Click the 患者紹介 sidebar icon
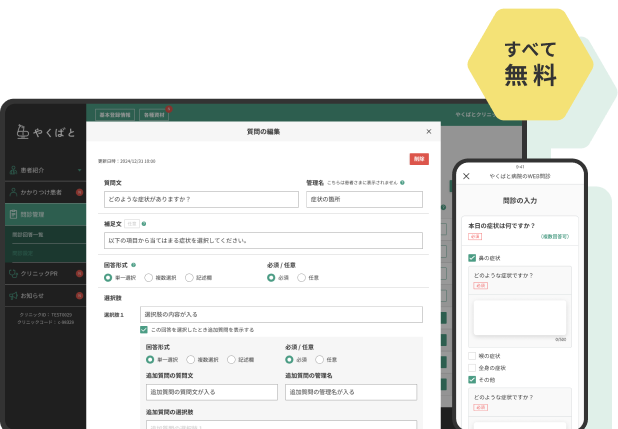 point(13,170)
